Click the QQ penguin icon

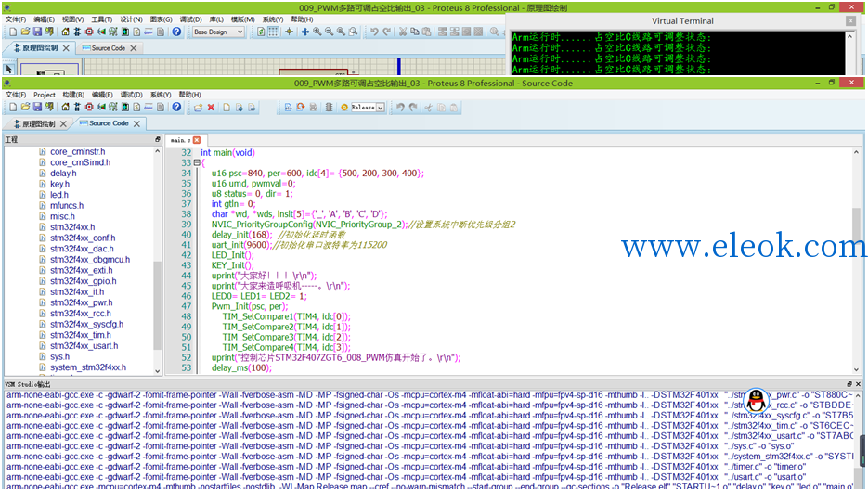[757, 399]
